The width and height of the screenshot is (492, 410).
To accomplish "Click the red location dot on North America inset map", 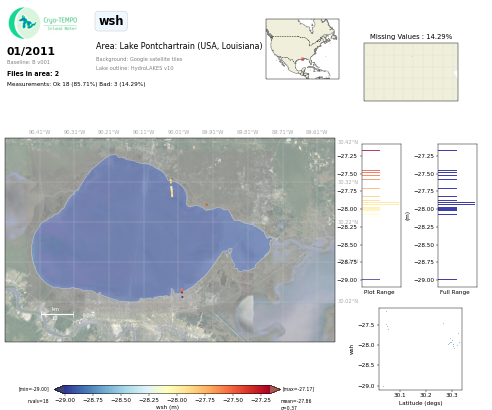I will coord(302,59).
